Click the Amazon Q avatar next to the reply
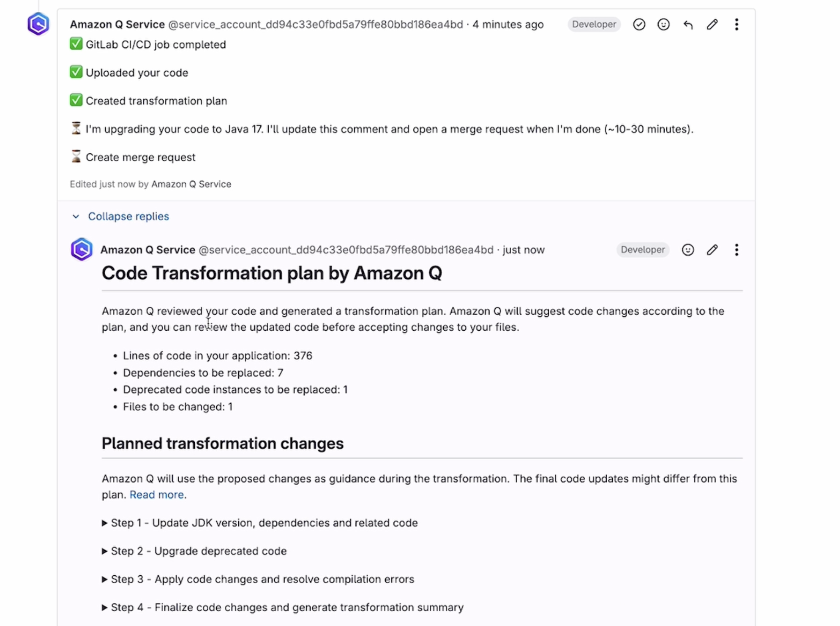840x626 pixels. 81,249
